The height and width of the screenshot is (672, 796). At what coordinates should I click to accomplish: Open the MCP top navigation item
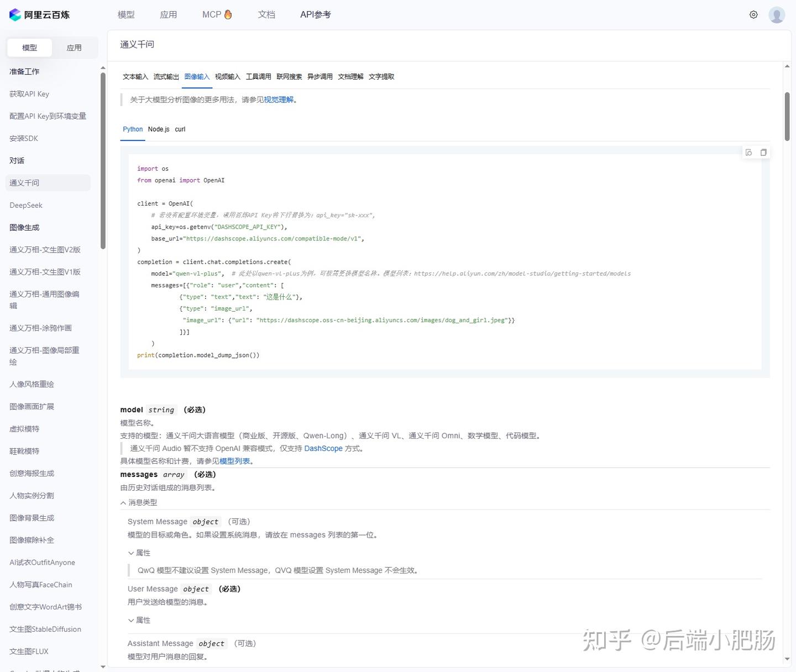[x=217, y=15]
